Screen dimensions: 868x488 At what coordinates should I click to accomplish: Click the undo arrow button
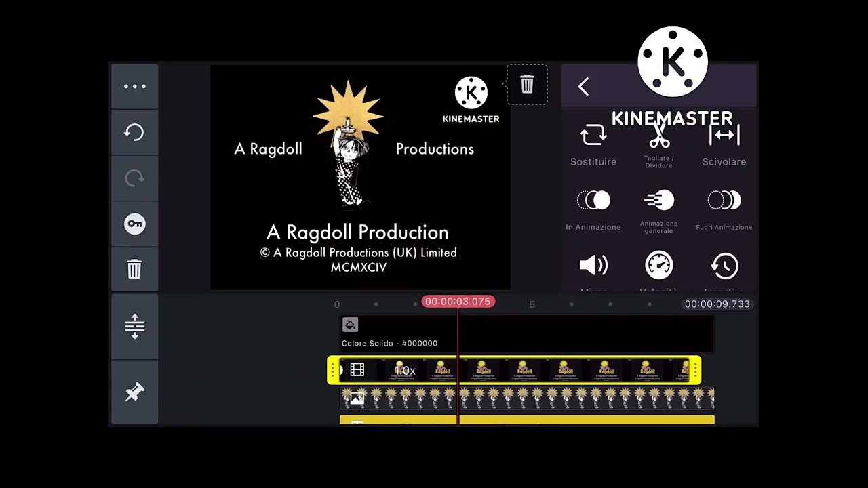[x=134, y=132]
